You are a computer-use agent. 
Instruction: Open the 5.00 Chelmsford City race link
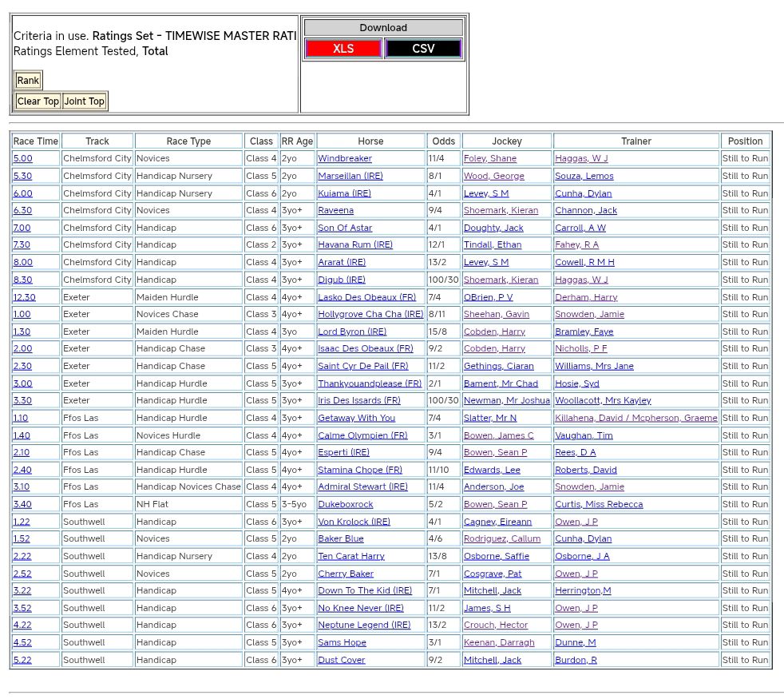[22, 159]
